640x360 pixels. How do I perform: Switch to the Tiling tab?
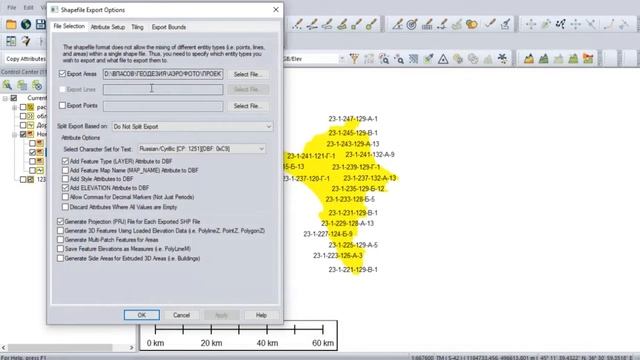pyautogui.click(x=138, y=27)
